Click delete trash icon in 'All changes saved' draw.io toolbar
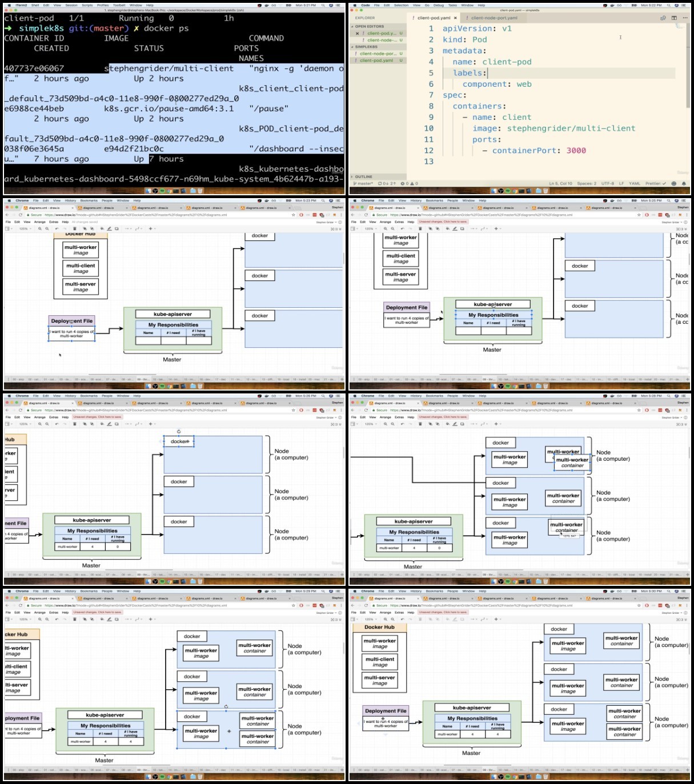Image resolution: width=694 pixels, height=784 pixels. click(75, 228)
